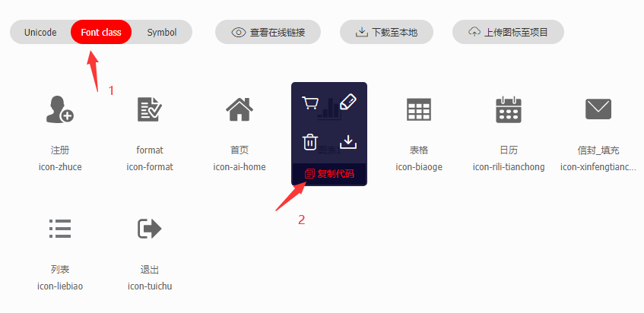This screenshot has width=644, height=313.
Task: Select the 信封_填充 envelope icon
Action: click(x=598, y=109)
